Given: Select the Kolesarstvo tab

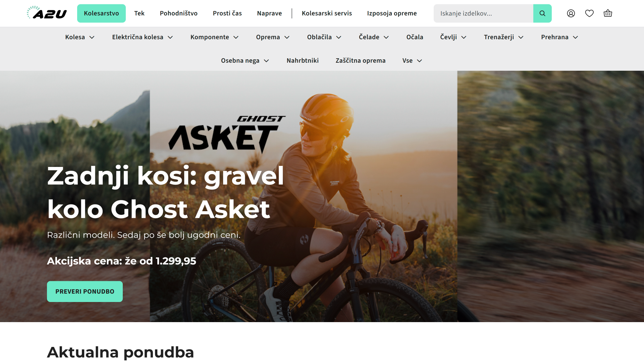Looking at the screenshot, I should [101, 13].
